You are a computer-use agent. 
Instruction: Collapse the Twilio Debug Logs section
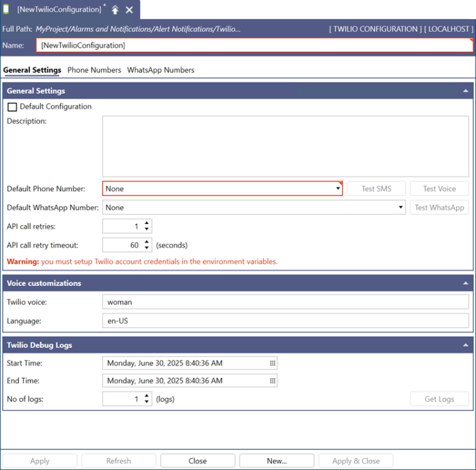[465, 346]
